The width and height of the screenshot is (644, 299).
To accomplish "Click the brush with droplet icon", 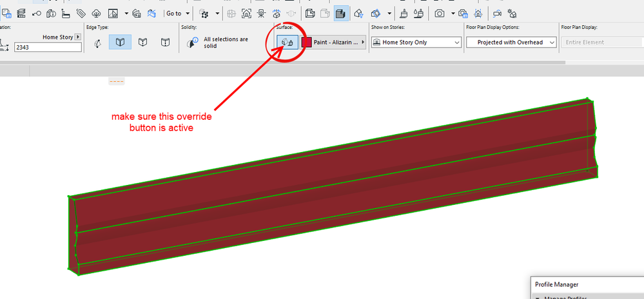I will (418, 14).
